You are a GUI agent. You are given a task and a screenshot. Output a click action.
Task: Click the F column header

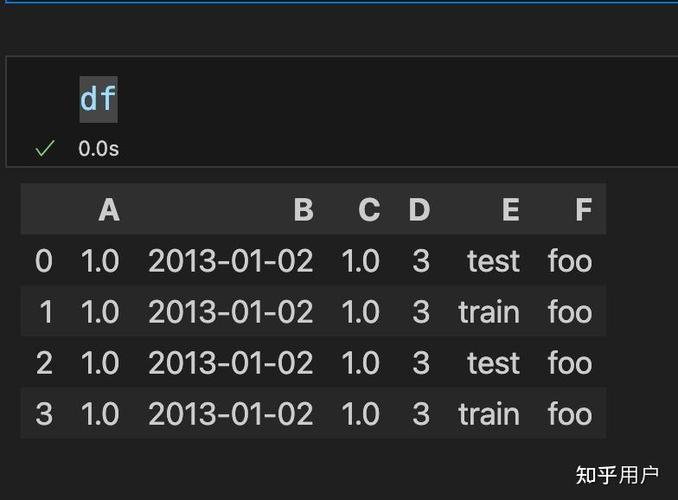coord(583,210)
